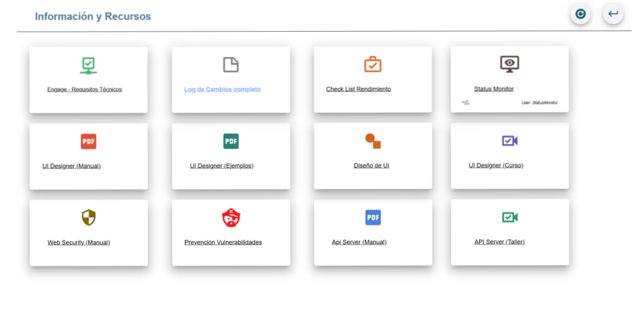Open the Status Monitor link
Screen dimensions: 644x329
coord(494,89)
